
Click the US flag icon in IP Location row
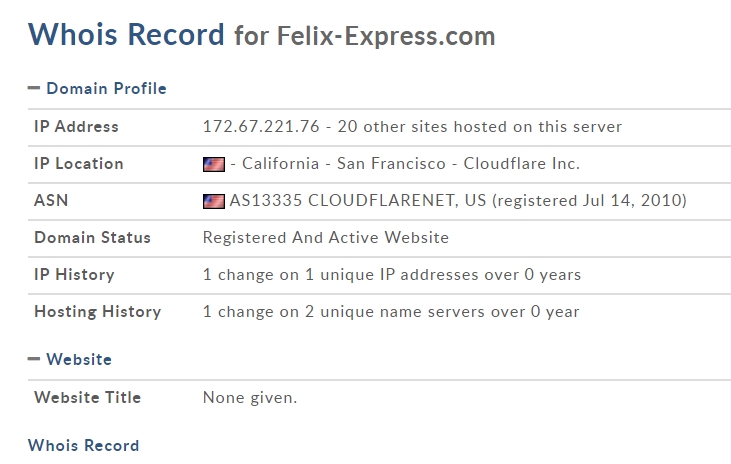click(214, 164)
